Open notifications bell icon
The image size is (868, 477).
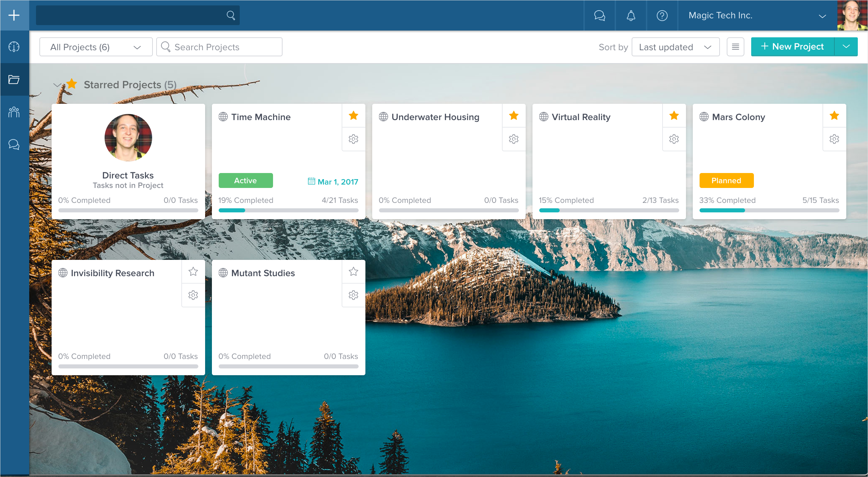click(x=631, y=16)
